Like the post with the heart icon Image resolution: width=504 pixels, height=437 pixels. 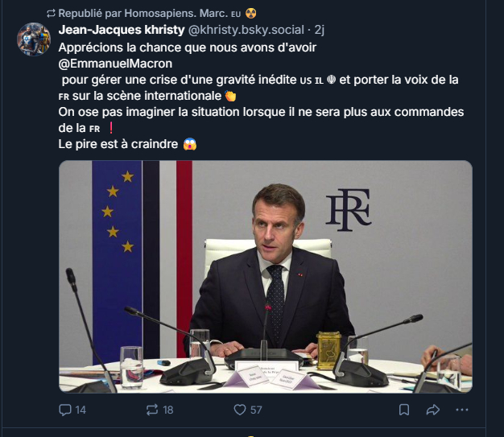pyautogui.click(x=239, y=410)
